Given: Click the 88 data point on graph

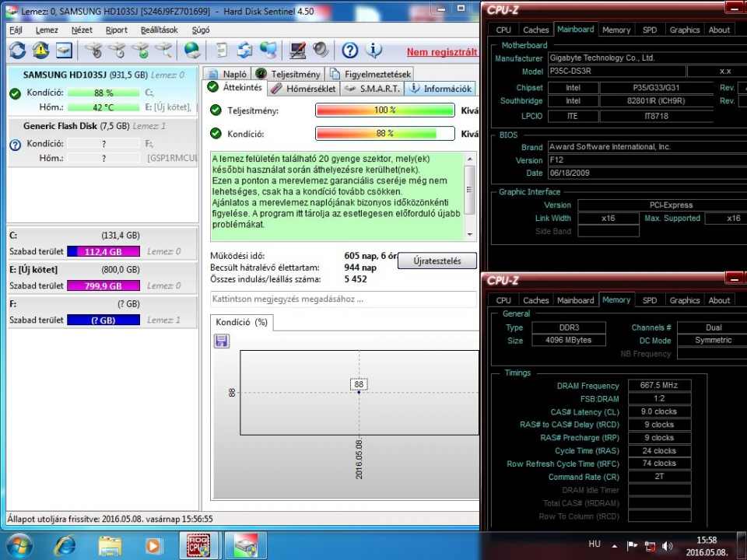Looking at the screenshot, I should [359, 392].
